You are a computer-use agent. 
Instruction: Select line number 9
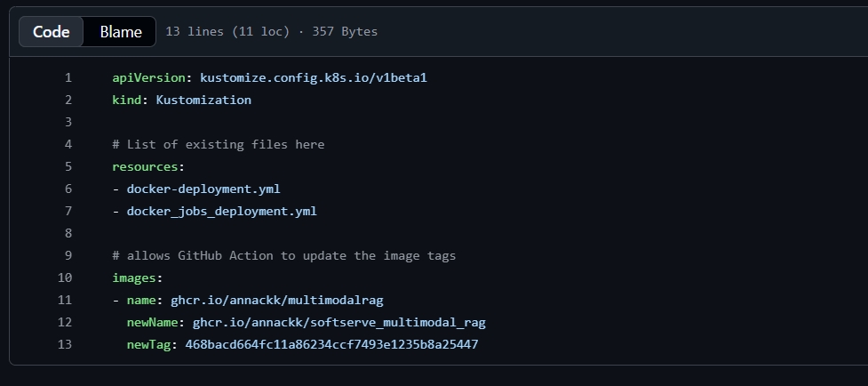coord(68,255)
